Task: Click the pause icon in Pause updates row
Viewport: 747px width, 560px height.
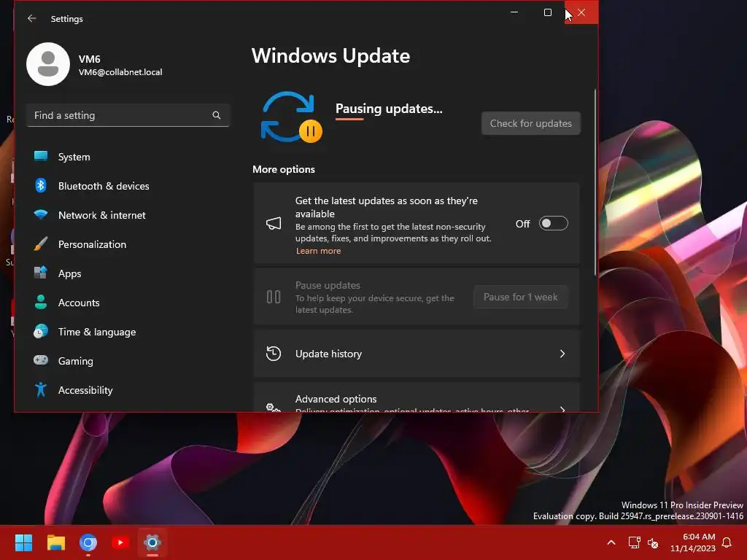Action: pos(274,297)
